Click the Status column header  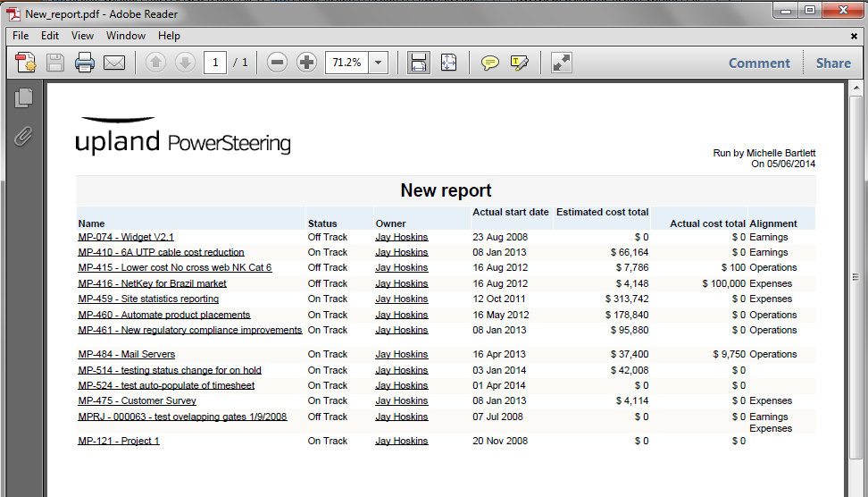(x=322, y=223)
